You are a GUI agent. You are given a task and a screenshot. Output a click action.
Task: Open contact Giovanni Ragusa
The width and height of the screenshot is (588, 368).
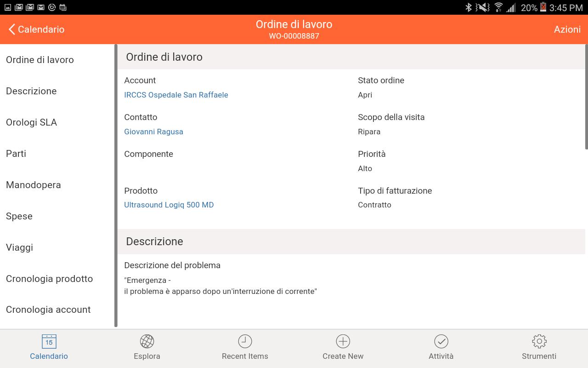click(x=153, y=132)
